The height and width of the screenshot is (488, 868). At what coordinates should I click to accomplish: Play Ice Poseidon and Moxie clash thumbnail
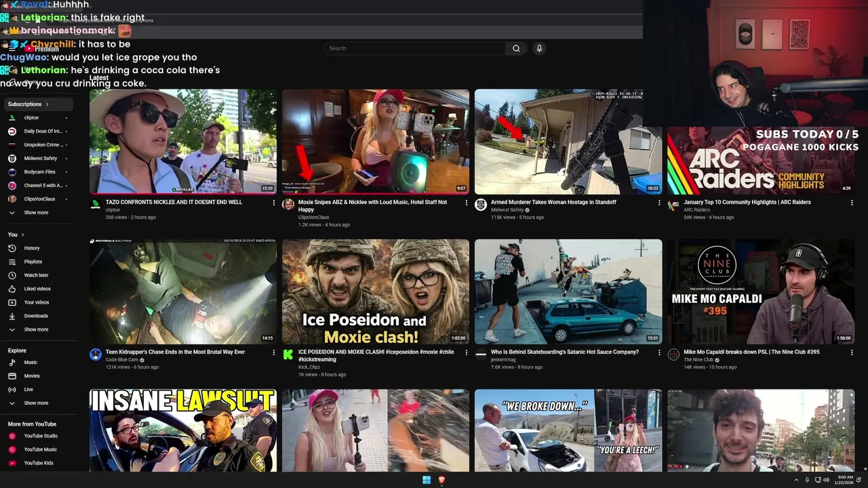pyautogui.click(x=376, y=291)
